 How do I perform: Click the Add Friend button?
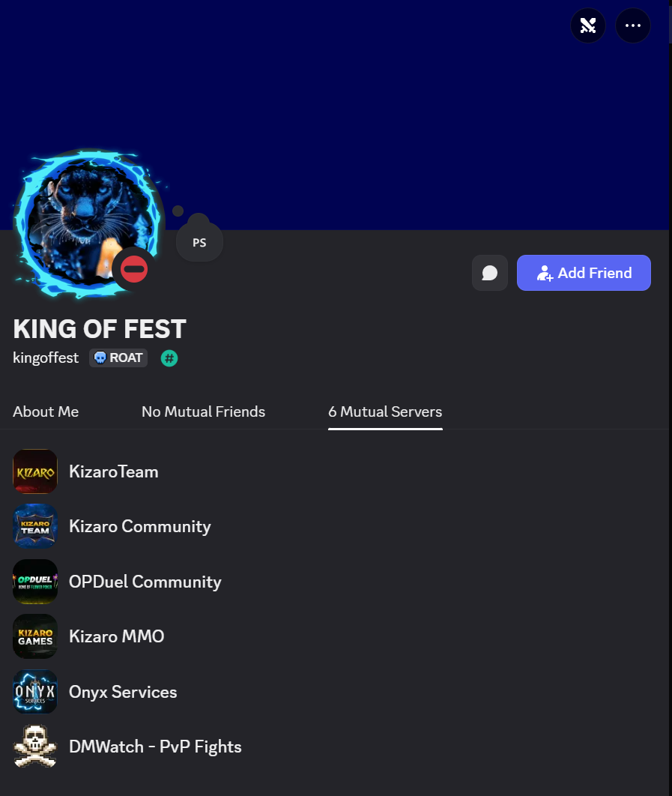584,273
